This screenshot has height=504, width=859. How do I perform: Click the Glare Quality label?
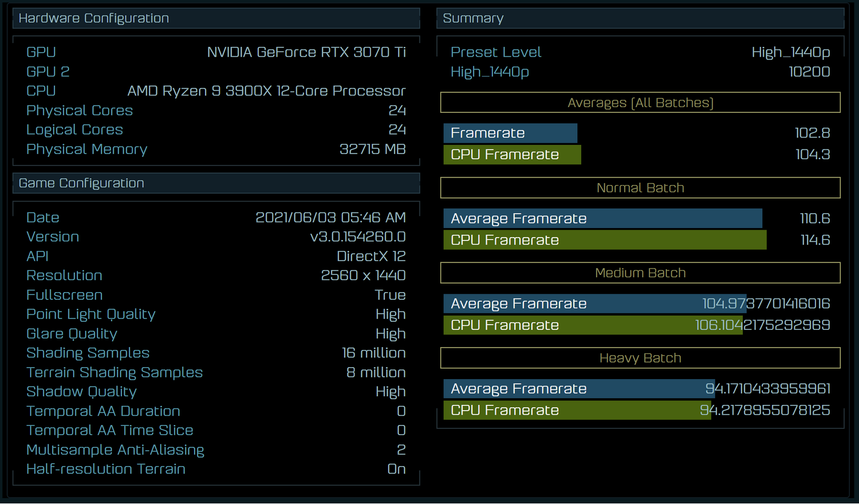(72, 334)
